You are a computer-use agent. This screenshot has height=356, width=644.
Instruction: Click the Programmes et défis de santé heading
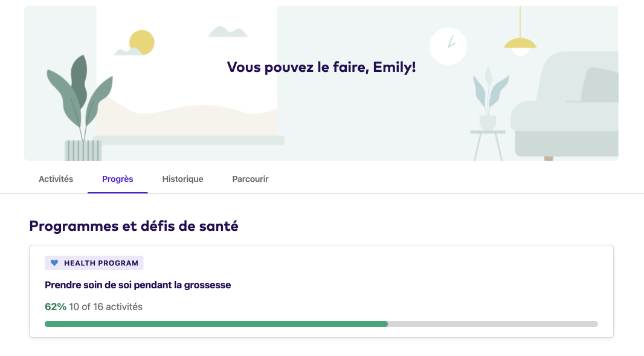133,226
